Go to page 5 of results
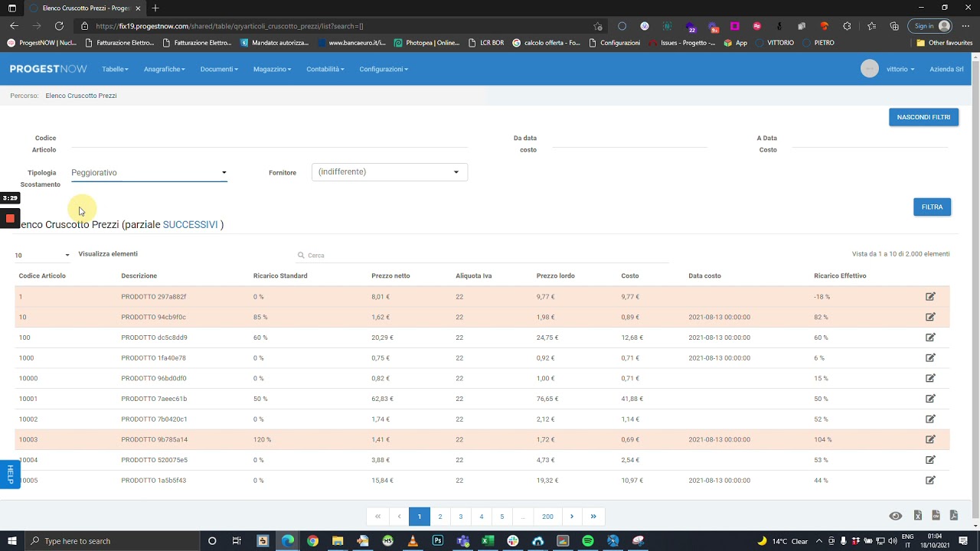Viewport: 980px width, 551px height. 502,517
